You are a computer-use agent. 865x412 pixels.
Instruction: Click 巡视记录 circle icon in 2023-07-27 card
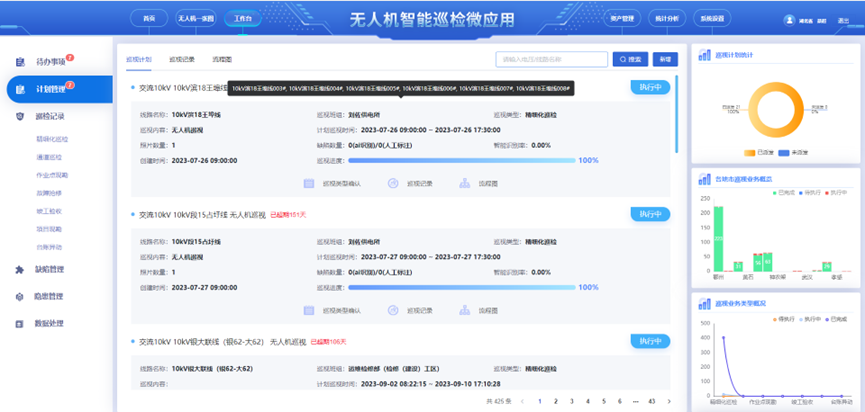click(x=393, y=310)
